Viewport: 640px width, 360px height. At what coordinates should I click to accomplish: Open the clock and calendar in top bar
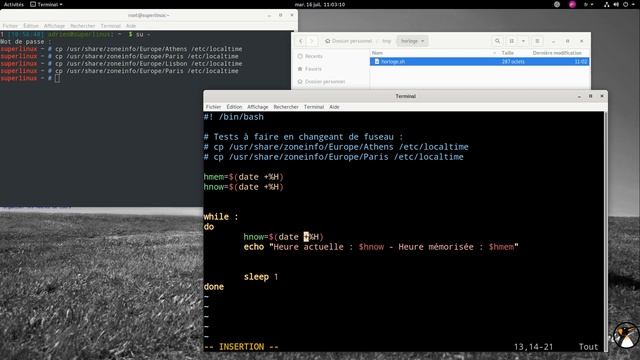coord(320,4)
